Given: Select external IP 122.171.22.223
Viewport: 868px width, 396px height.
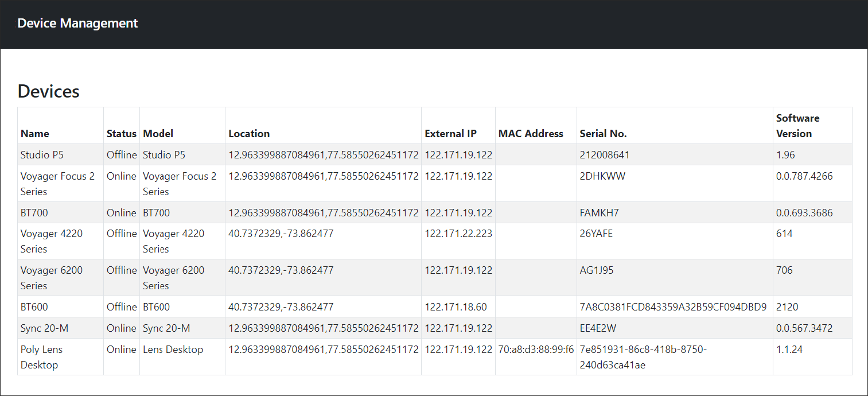Looking at the screenshot, I should pos(458,234).
